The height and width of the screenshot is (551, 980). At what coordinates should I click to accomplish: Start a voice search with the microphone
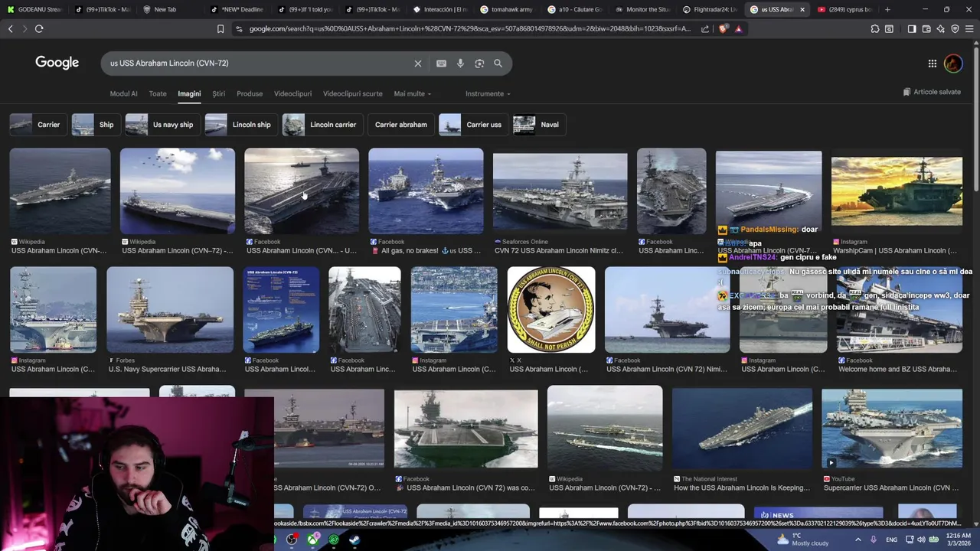click(460, 64)
